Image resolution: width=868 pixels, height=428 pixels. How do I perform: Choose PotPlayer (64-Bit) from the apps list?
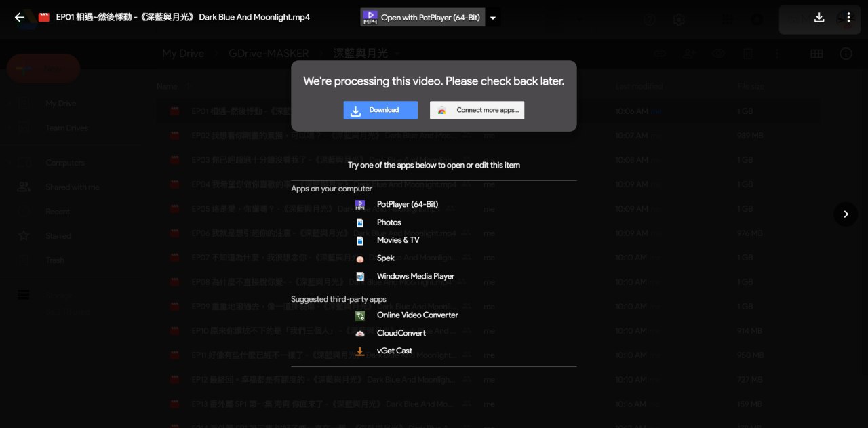tap(407, 204)
